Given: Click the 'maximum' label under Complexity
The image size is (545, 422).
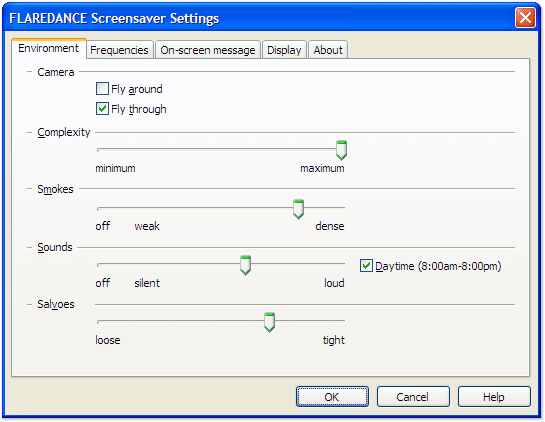Looking at the screenshot, I should click(x=322, y=169).
